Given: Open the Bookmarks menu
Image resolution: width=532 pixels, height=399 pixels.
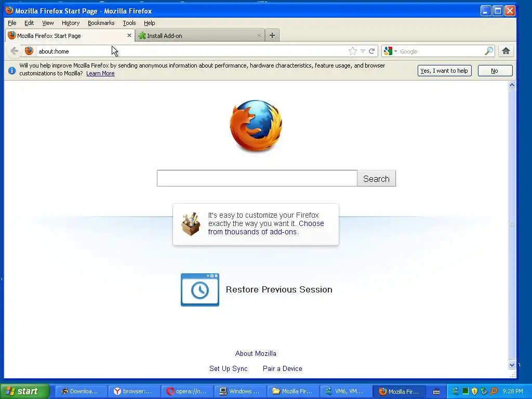Looking at the screenshot, I should (101, 23).
